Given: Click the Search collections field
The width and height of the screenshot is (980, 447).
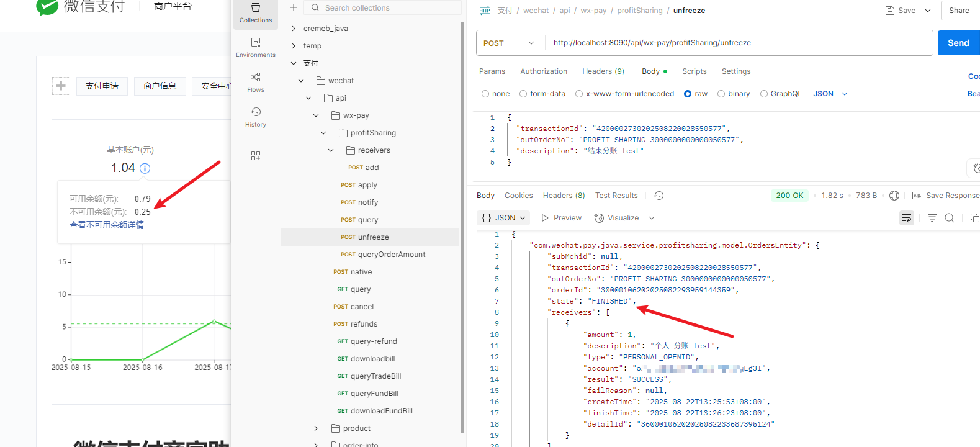Looking at the screenshot, I should click(x=383, y=7).
